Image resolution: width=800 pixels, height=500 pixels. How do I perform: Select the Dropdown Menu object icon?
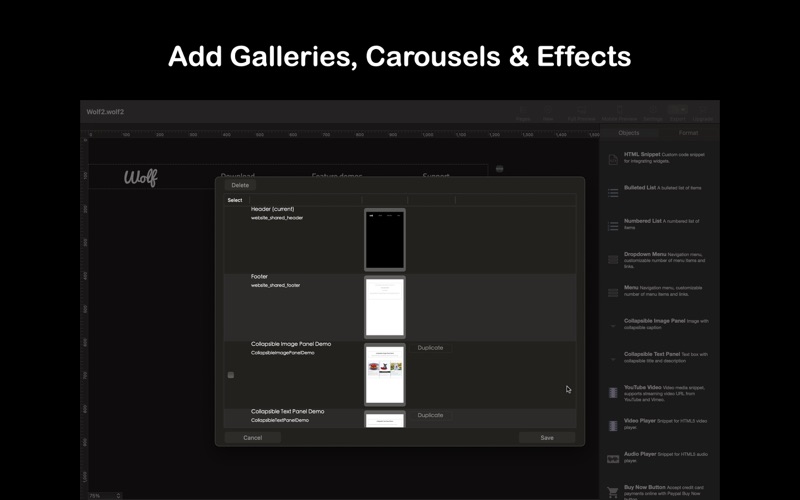[613, 260]
